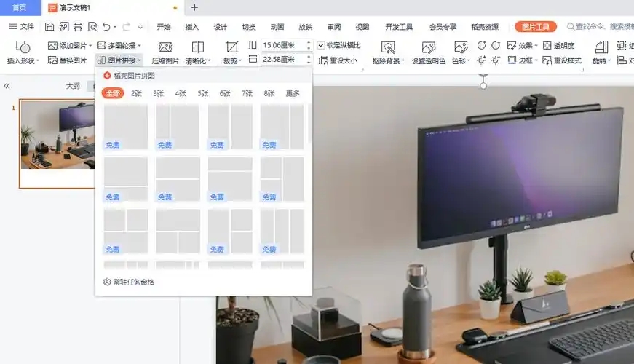Viewport: 634px width, 364px height.
Task: Click the save document icon
Action: tap(49, 27)
